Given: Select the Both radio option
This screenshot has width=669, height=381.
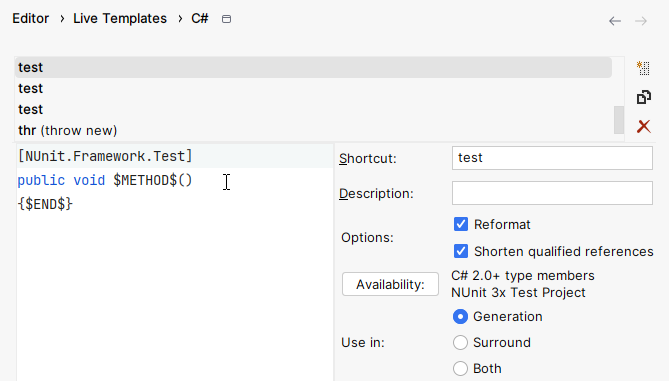Looking at the screenshot, I should pyautogui.click(x=460, y=369).
